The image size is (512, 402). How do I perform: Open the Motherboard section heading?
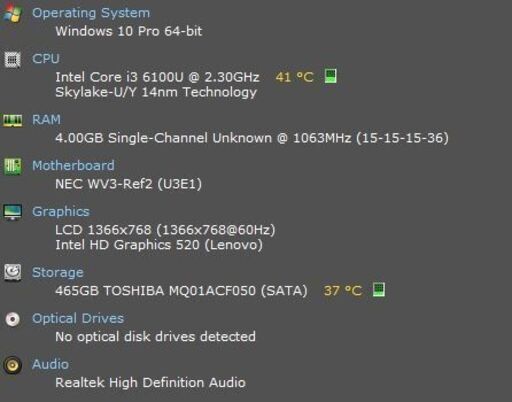tap(73, 166)
